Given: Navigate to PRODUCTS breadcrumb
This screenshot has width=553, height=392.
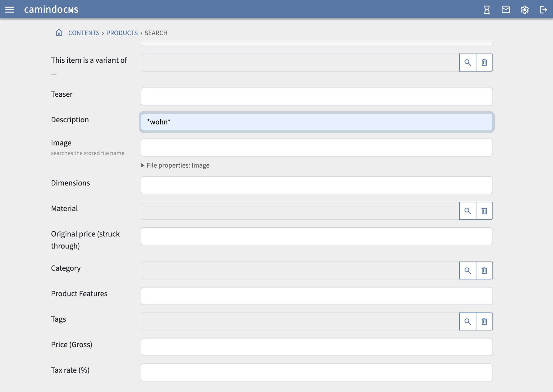Looking at the screenshot, I should pyautogui.click(x=122, y=33).
